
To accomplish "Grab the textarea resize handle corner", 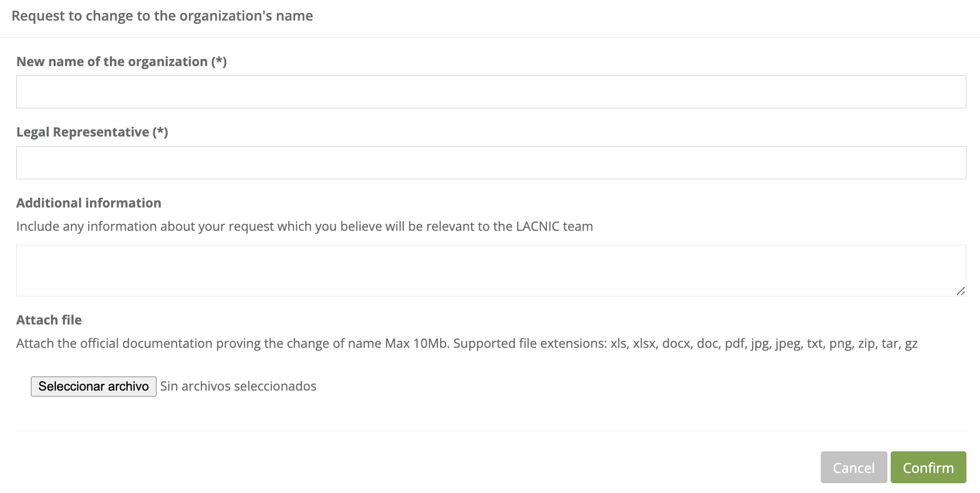I will pyautogui.click(x=961, y=291).
